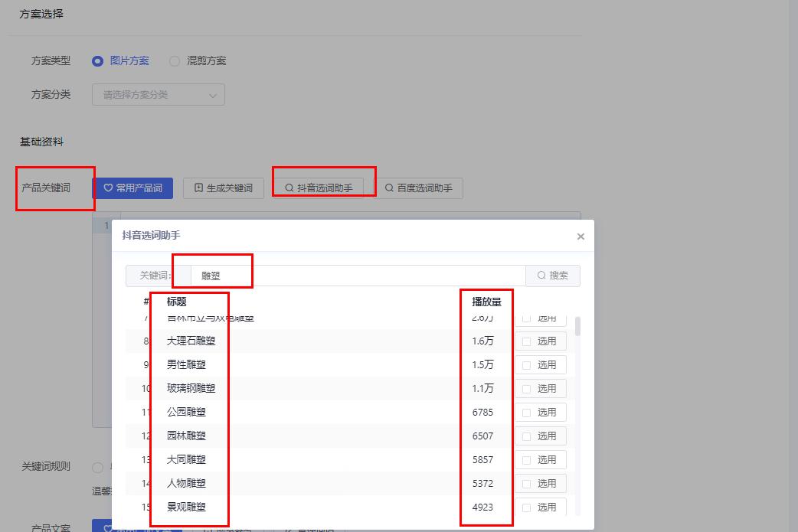Check the checkbox beside the 公园雕塑 row
The width and height of the screenshot is (798, 532).
[526, 412]
